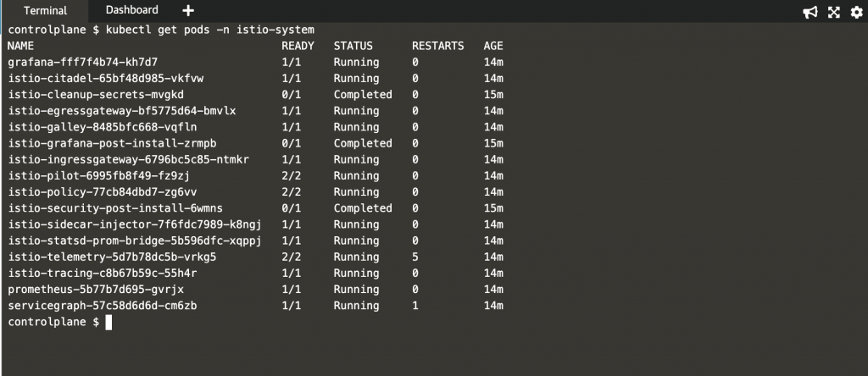This screenshot has width=868, height=376.
Task: Click the restart count 5 for istio-telemetry
Action: [415, 257]
